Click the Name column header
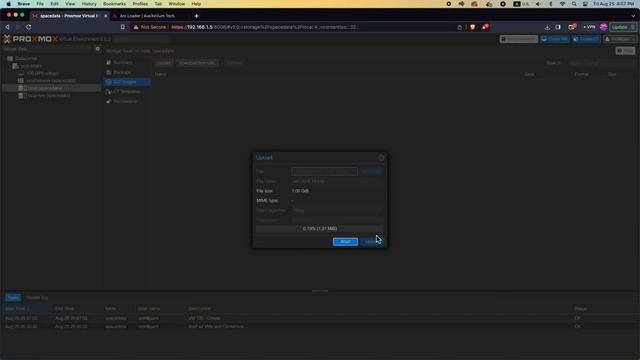640x360 pixels. [x=161, y=74]
